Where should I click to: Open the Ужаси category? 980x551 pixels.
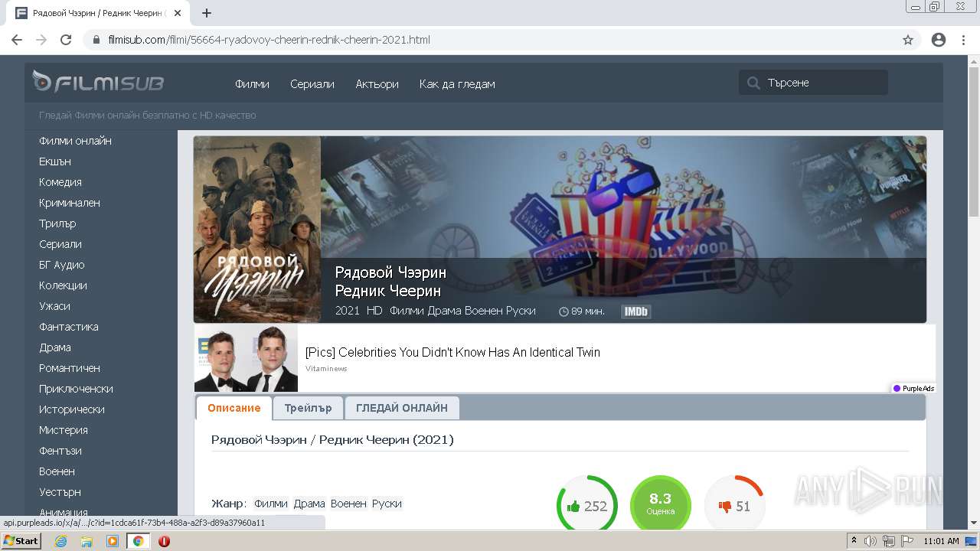(x=54, y=306)
